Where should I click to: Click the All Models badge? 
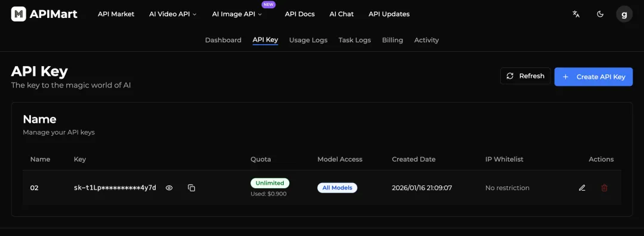[x=337, y=188]
